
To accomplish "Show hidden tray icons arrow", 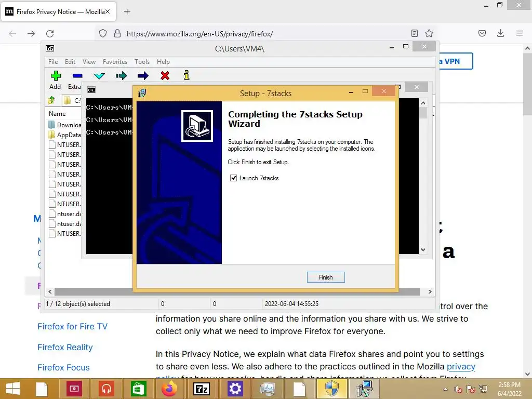I will (445, 389).
